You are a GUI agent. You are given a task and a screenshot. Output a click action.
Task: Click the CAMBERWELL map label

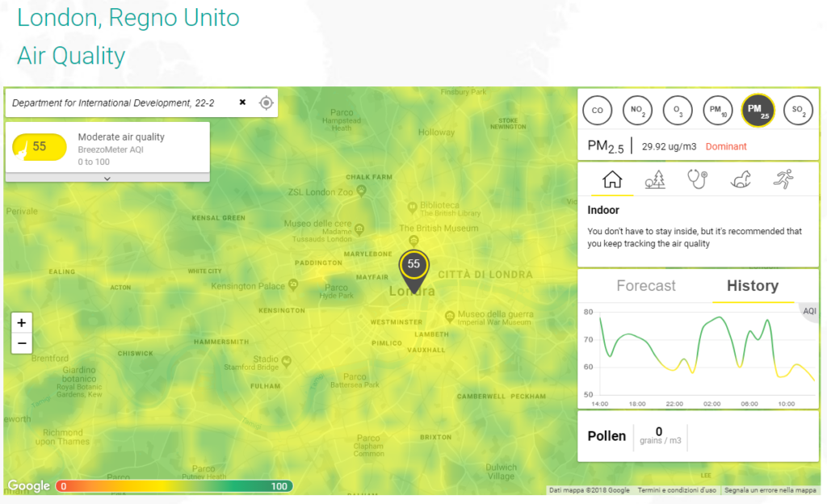481,397
